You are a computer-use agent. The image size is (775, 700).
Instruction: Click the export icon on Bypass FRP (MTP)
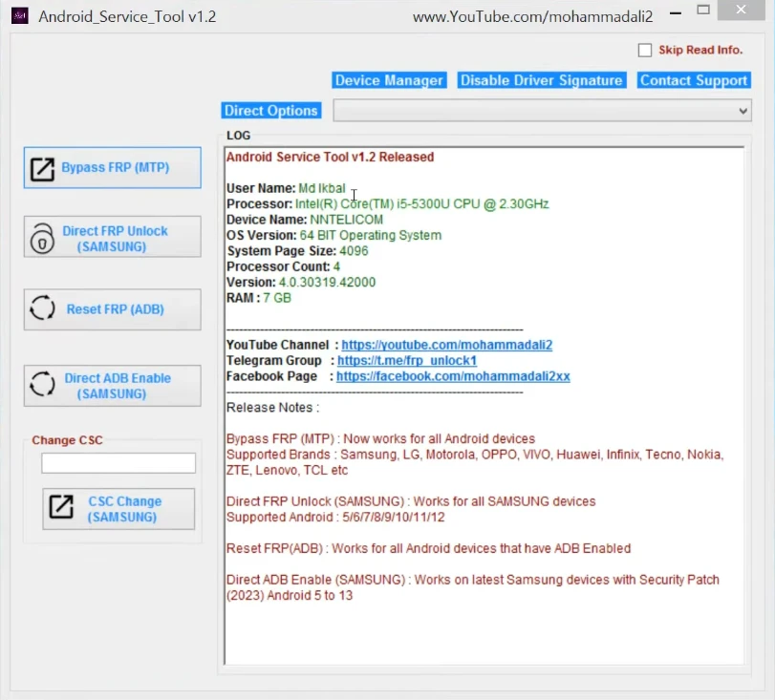[x=42, y=167]
